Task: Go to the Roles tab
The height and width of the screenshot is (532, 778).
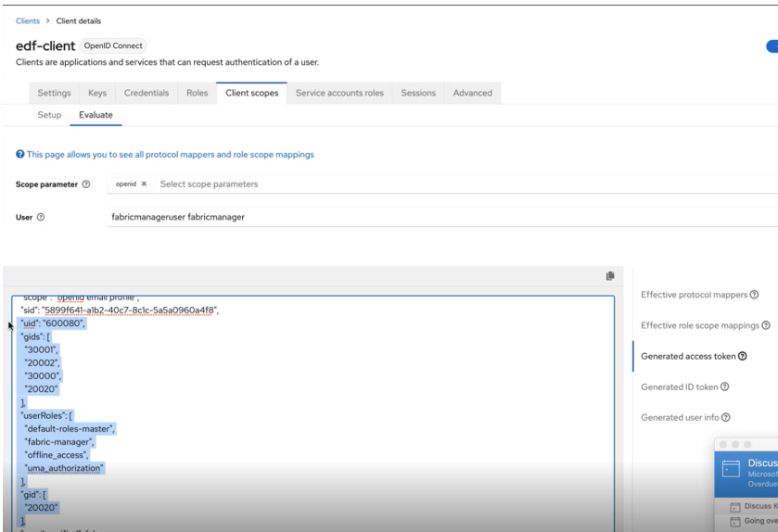Action: coord(197,93)
